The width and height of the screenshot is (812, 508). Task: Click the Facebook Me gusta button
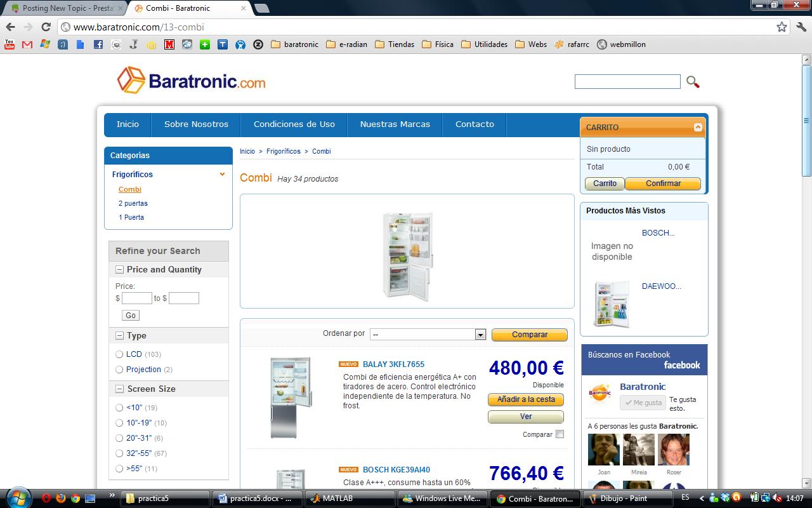(643, 403)
